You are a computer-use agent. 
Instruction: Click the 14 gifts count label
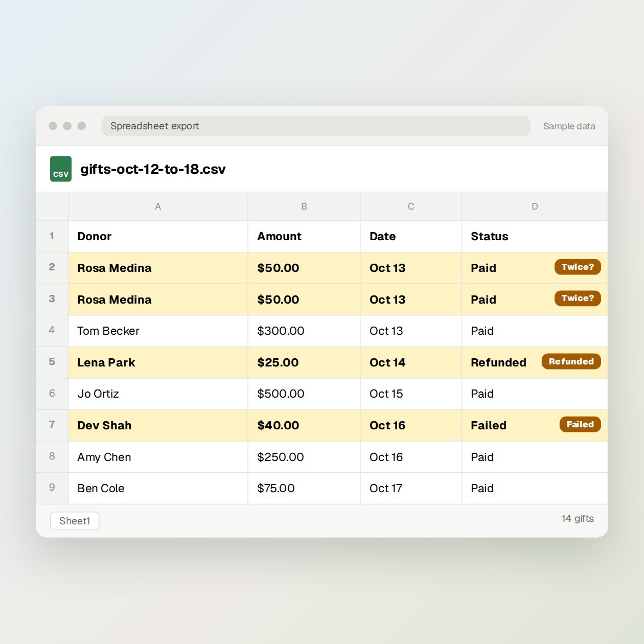tap(578, 518)
